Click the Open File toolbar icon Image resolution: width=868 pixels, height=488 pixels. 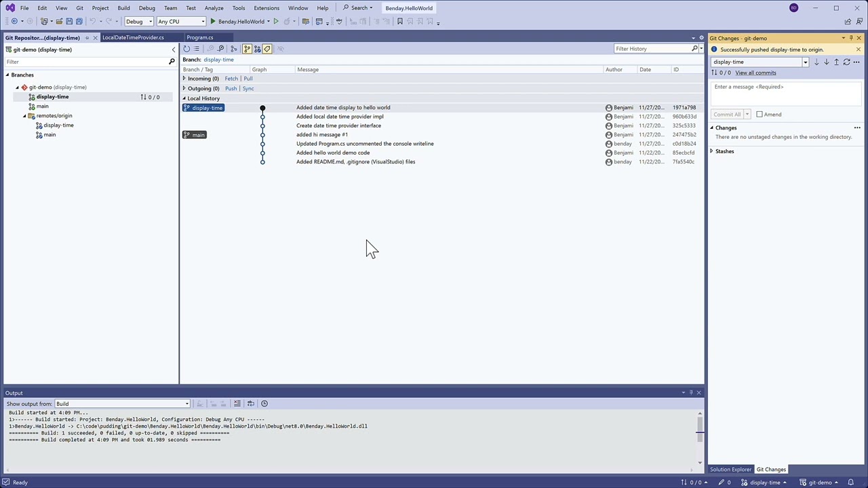point(59,22)
